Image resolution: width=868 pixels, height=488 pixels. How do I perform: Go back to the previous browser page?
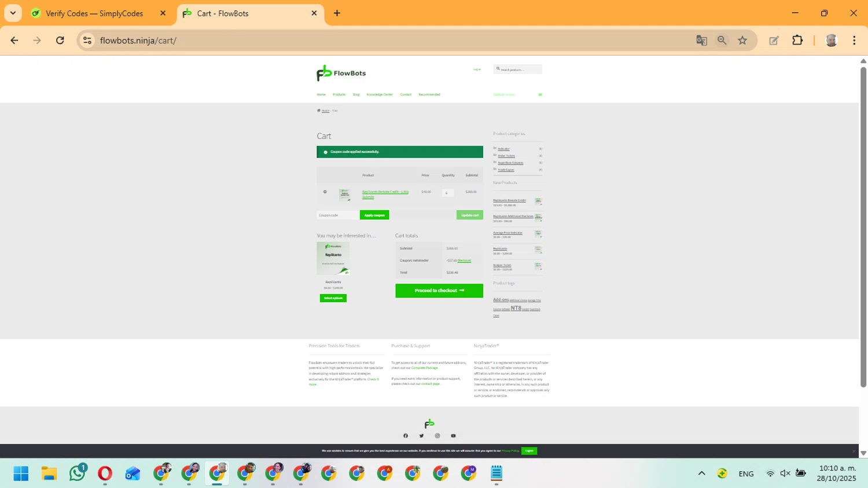click(x=14, y=40)
